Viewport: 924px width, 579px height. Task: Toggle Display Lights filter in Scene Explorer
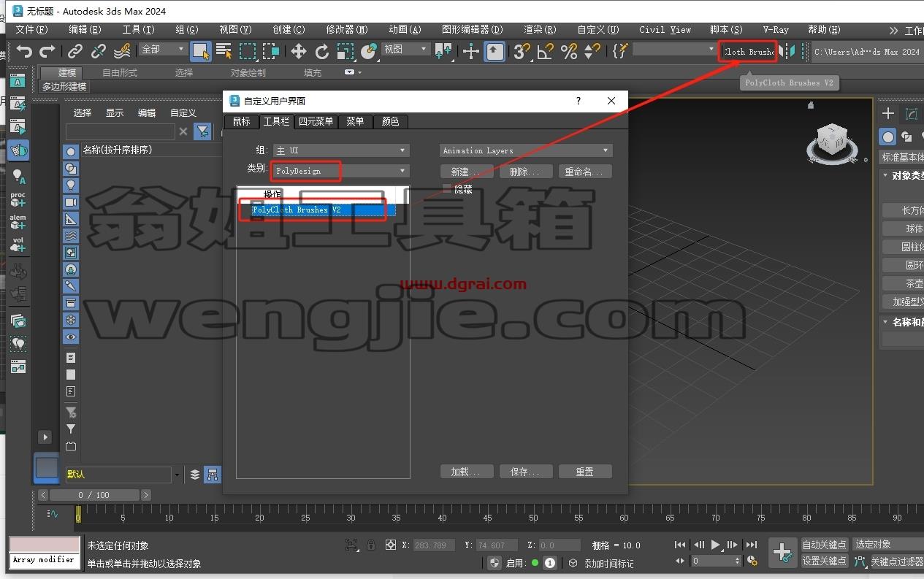[x=71, y=185]
